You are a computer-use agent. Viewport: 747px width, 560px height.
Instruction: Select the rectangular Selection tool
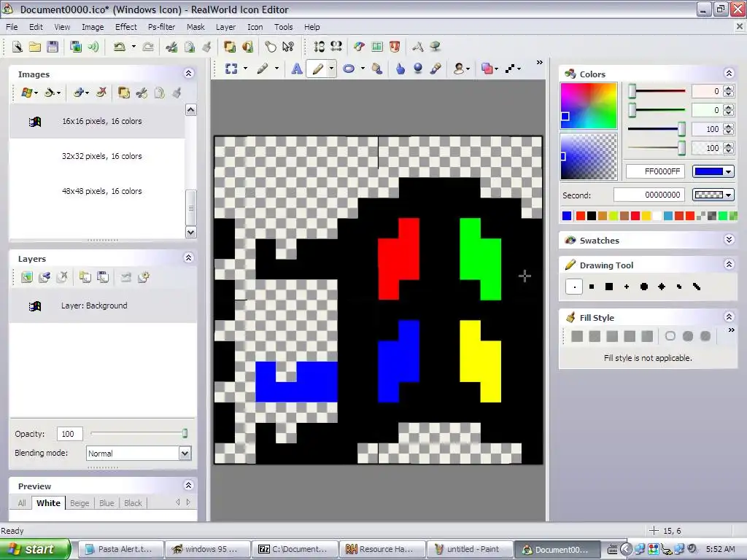[x=231, y=69]
